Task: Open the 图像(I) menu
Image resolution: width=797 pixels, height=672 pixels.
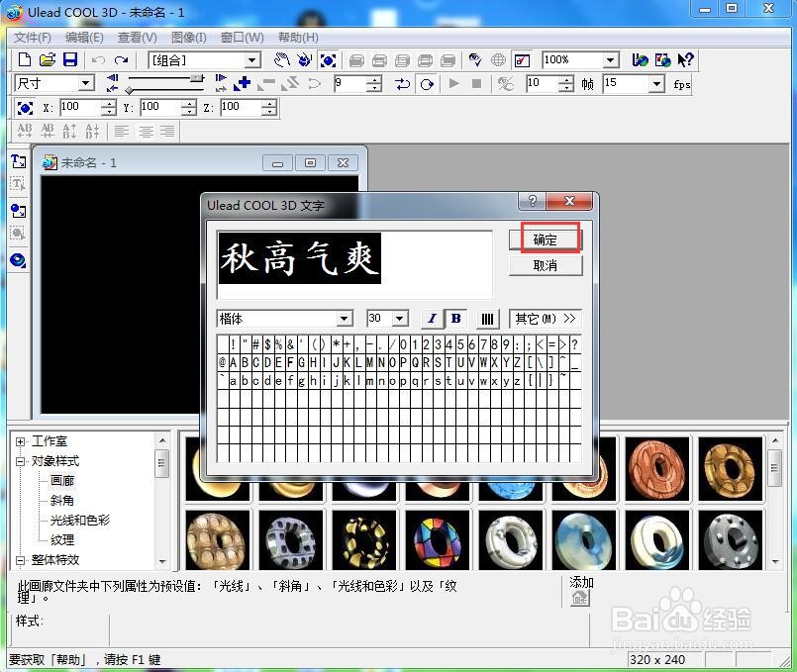Action: pos(188,38)
